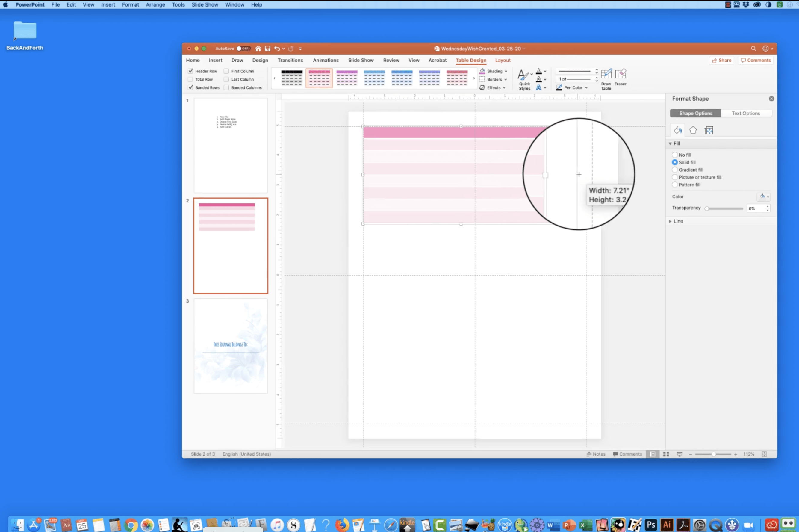Open the Shading dropdown arrow
The image size is (799, 532).
point(506,71)
